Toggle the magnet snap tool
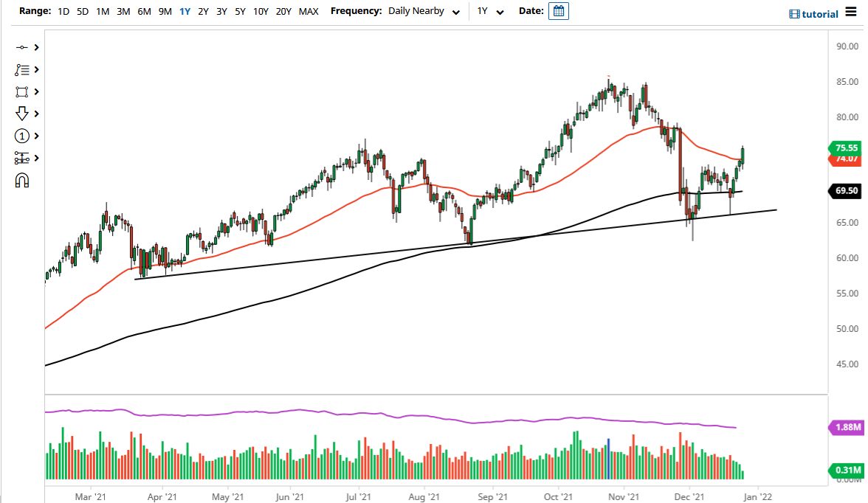Image resolution: width=868 pixels, height=503 pixels. (x=22, y=180)
